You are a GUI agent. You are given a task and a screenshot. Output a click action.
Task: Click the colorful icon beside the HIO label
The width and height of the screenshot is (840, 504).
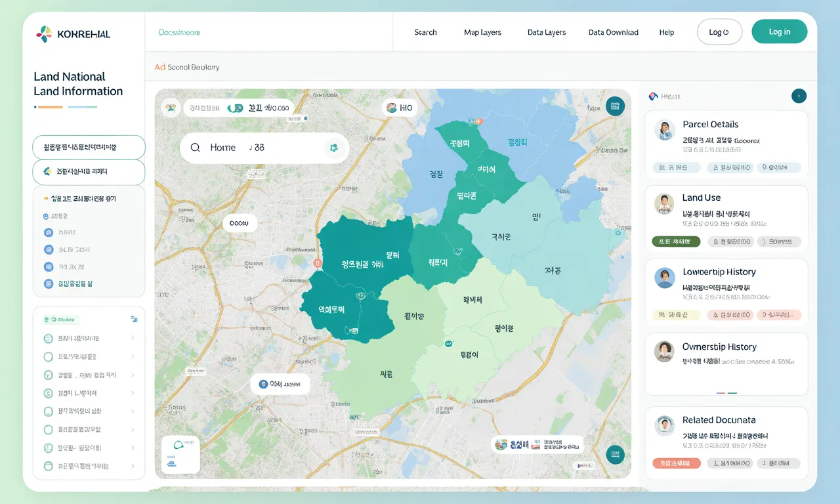click(391, 108)
